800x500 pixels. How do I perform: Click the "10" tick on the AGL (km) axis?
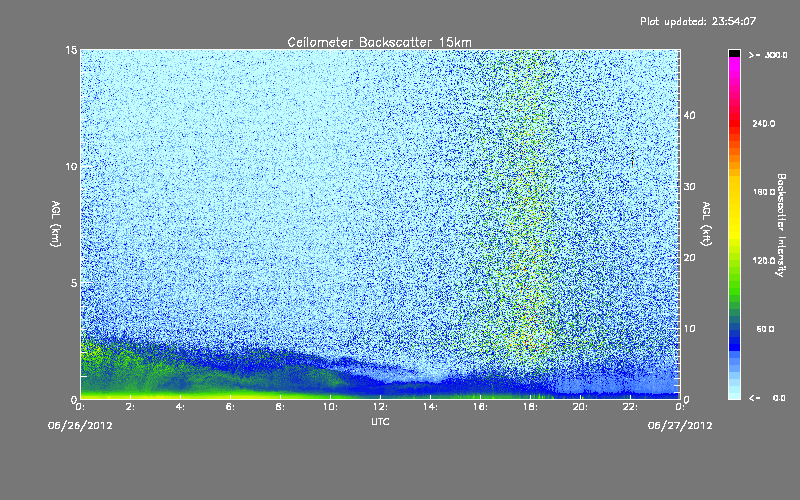coord(71,166)
